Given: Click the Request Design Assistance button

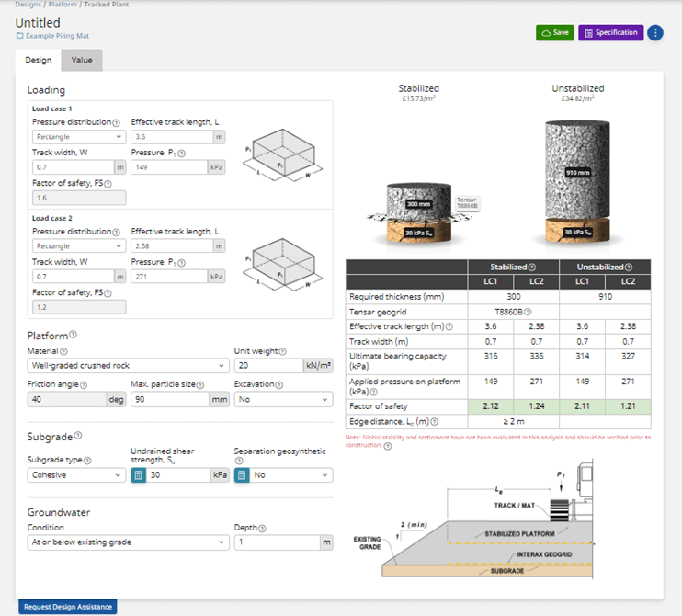Looking at the screenshot, I should 68,607.
